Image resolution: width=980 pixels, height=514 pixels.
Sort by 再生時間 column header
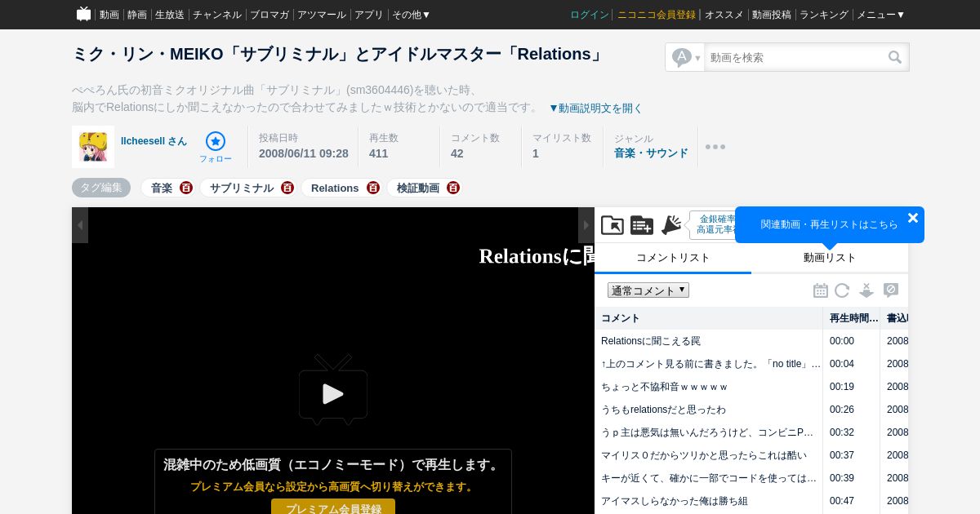[x=852, y=318]
